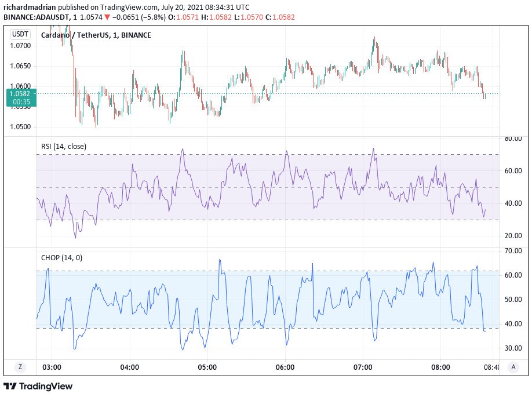Click the CHOP 30.00 scale value

(x=513, y=348)
